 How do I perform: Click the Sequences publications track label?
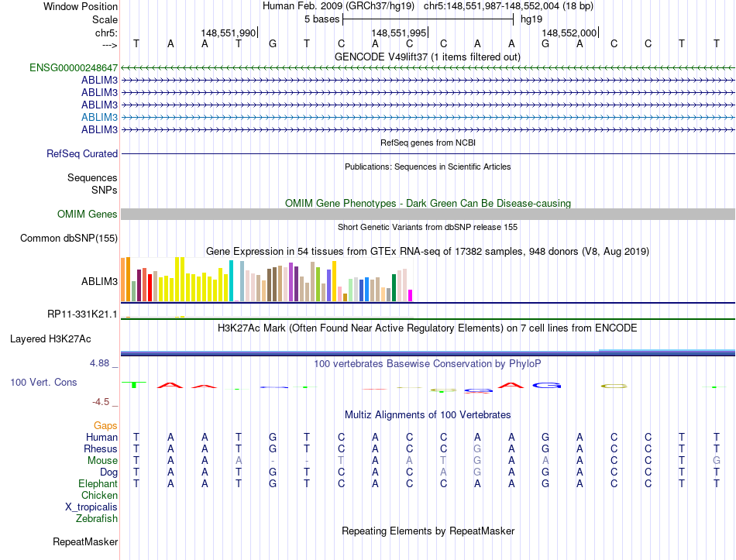click(x=92, y=178)
